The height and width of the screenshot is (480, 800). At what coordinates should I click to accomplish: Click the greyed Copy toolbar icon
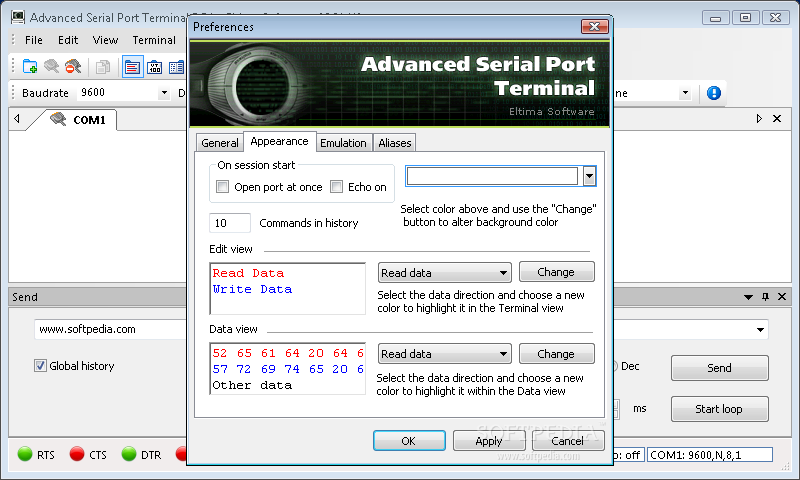click(103, 67)
